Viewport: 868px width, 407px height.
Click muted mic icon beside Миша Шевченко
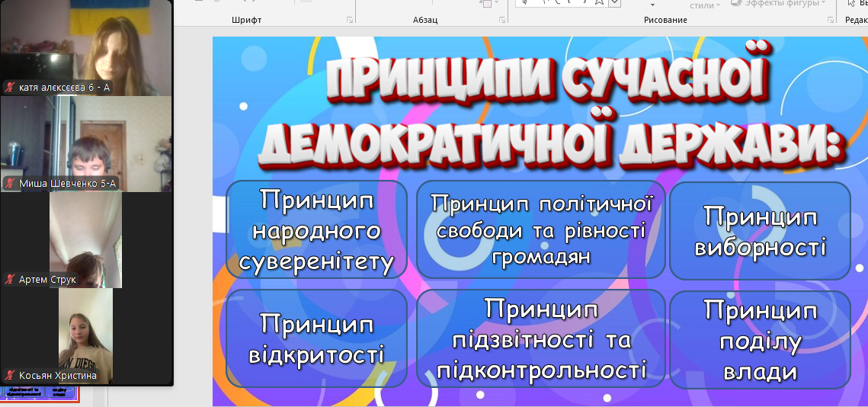pyautogui.click(x=10, y=184)
